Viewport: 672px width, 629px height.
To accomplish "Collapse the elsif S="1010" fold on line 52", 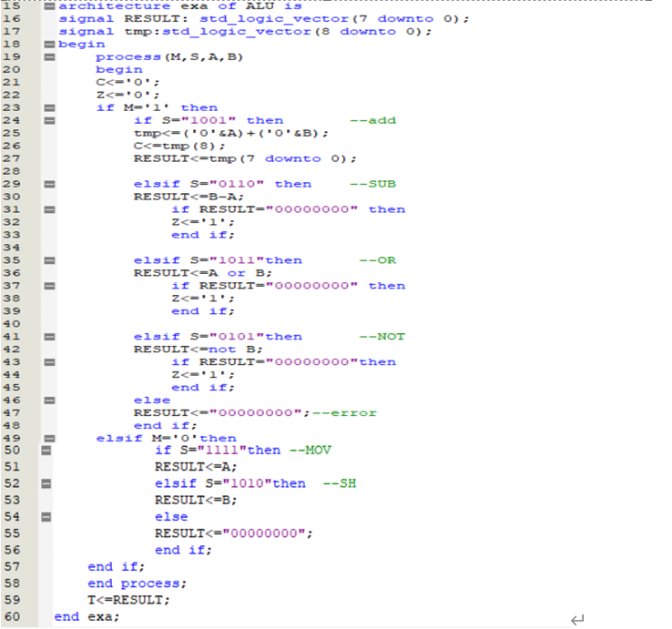I will (46, 483).
